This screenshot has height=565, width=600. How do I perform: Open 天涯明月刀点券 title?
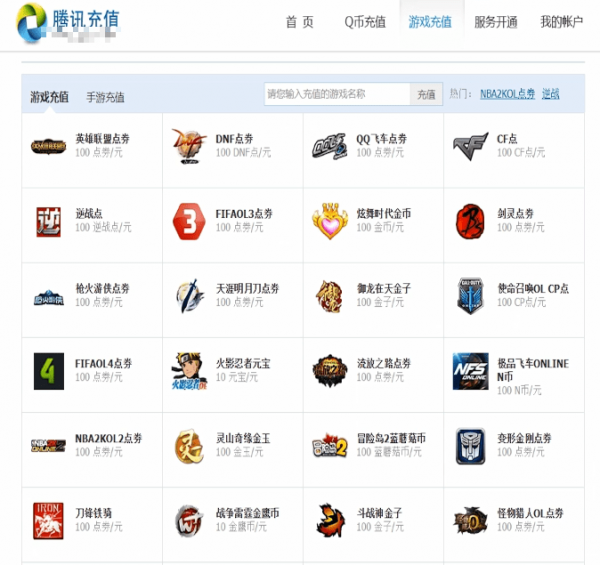point(248,288)
